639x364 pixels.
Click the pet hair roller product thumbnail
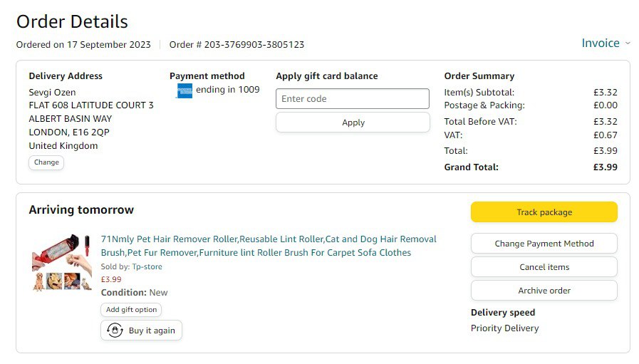pyautogui.click(x=61, y=262)
